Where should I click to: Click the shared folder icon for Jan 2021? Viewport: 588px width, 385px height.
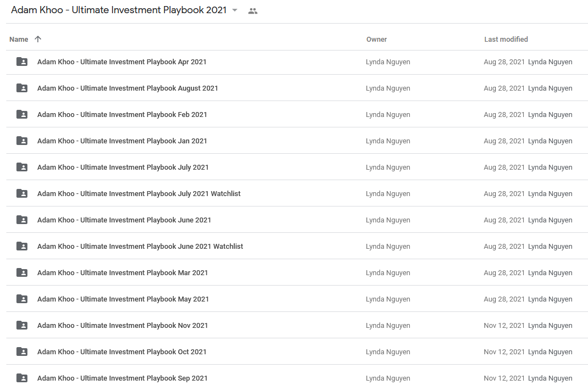22,141
